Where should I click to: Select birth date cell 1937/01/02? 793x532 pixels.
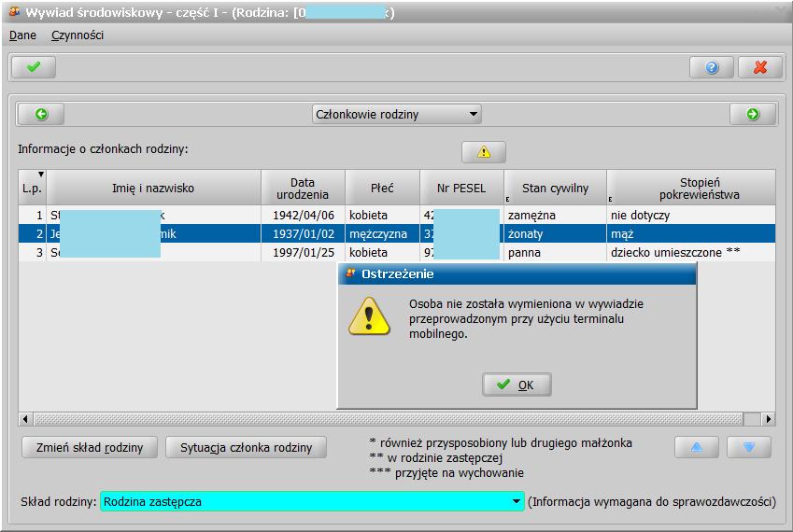(x=303, y=234)
